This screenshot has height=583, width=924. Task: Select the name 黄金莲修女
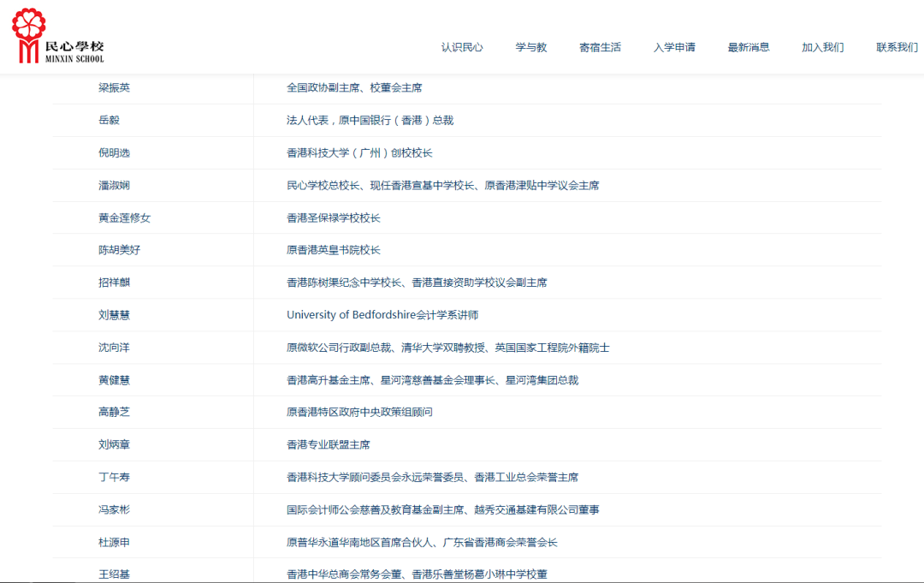(x=124, y=217)
